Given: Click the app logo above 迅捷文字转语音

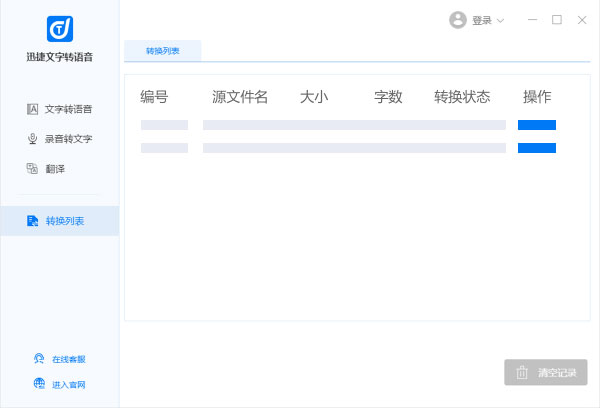Looking at the screenshot, I should (60, 29).
